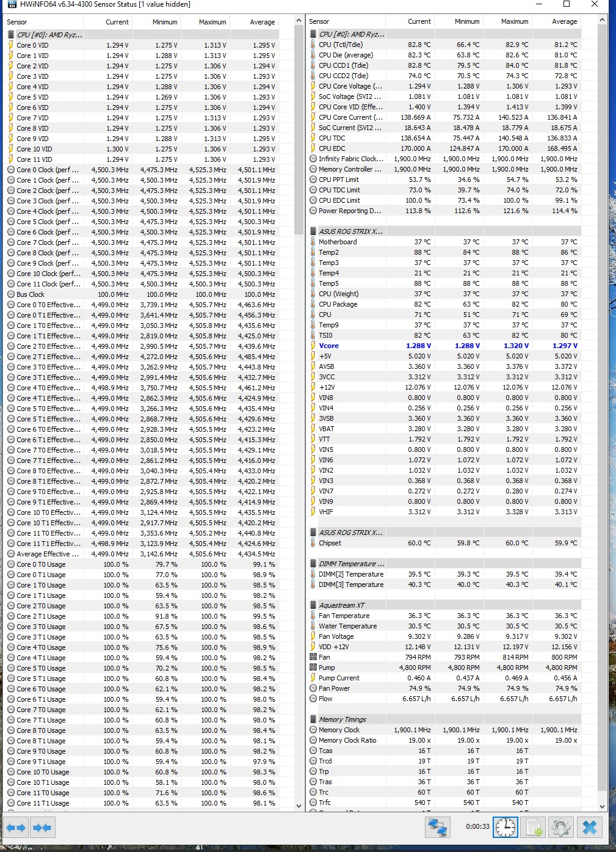616x852 pixels.
Task: Click the Maximum column header in right pane
Action: tap(507, 21)
